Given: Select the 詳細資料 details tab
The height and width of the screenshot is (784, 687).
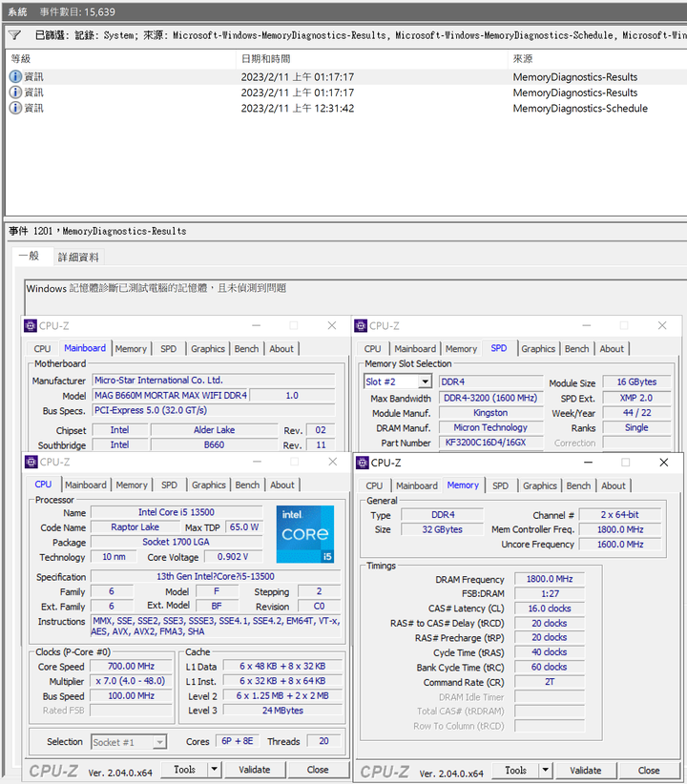Looking at the screenshot, I should 78,257.
